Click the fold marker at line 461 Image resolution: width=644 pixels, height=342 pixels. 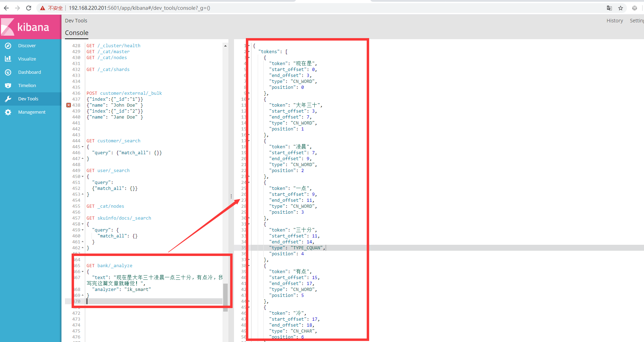coord(83,242)
